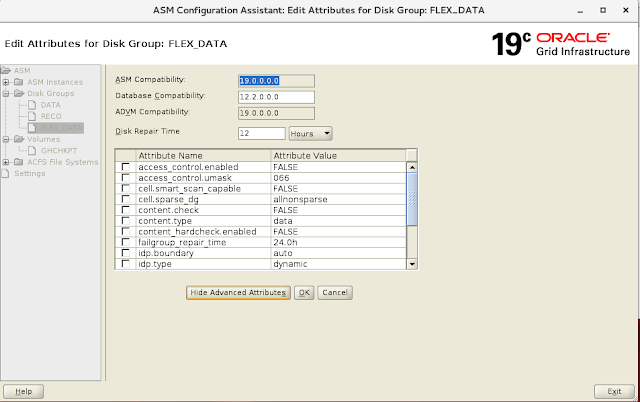The height and width of the screenshot is (402, 640).
Task: Minimize the ASM Configuration Assistant window
Action: tap(580, 11)
